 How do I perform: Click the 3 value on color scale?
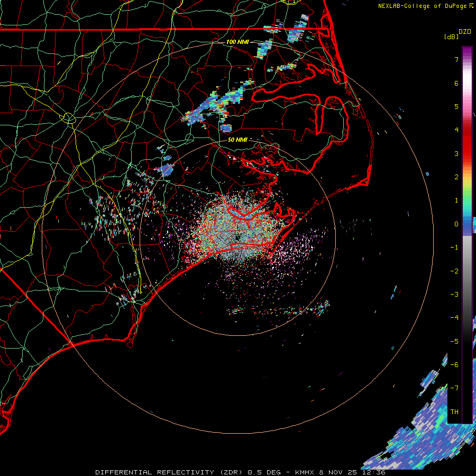coord(456,153)
